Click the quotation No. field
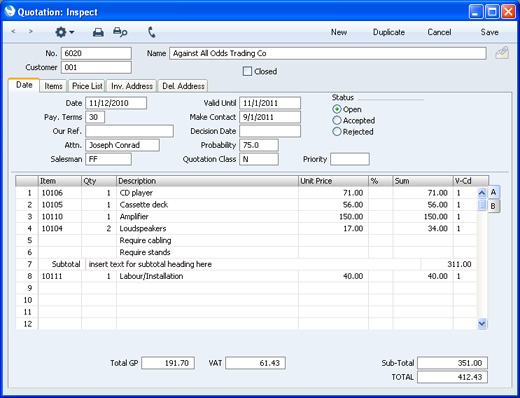Image resolution: width=520 pixels, height=398 pixels. tap(96, 53)
